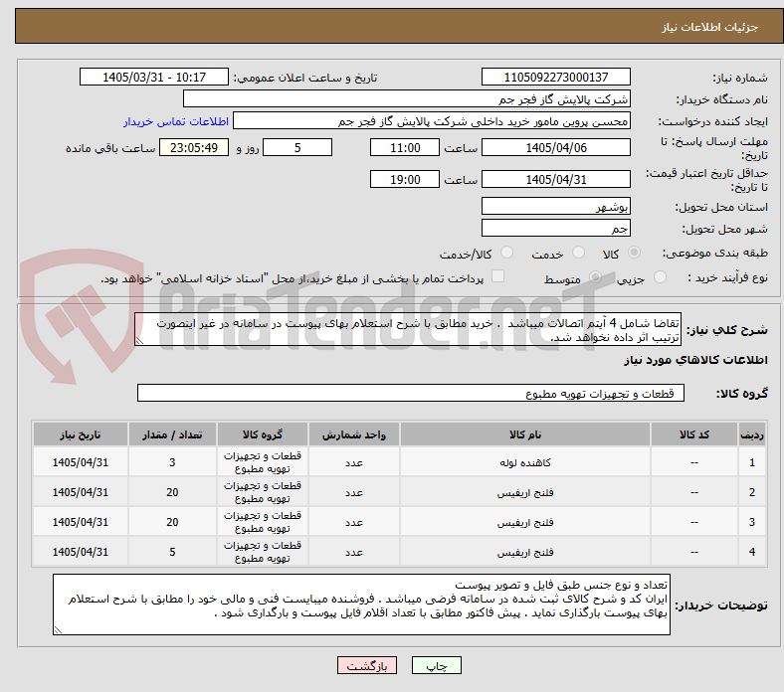Click the date 1405/04/31 in row 4
Image resolution: width=784 pixels, height=692 pixels.
click(81, 552)
